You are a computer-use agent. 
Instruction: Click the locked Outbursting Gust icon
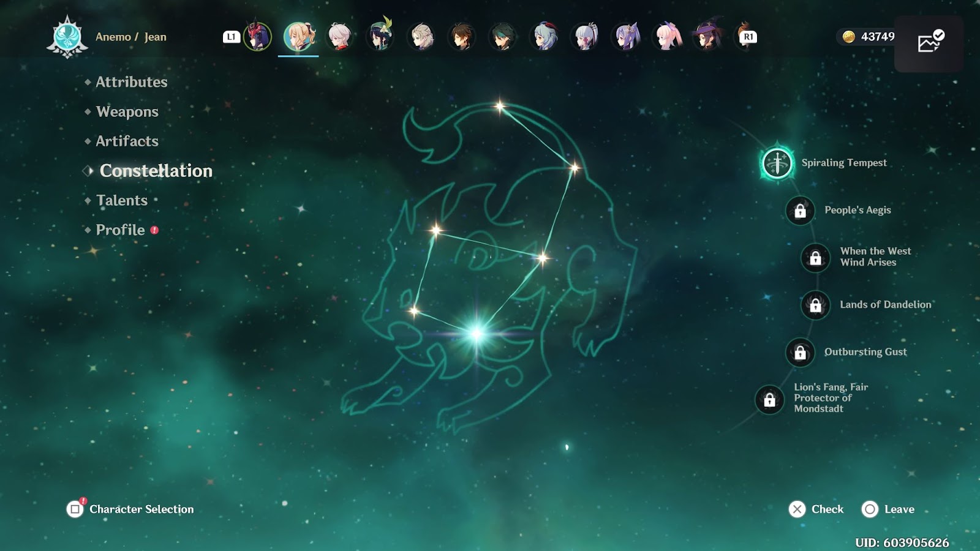click(800, 353)
